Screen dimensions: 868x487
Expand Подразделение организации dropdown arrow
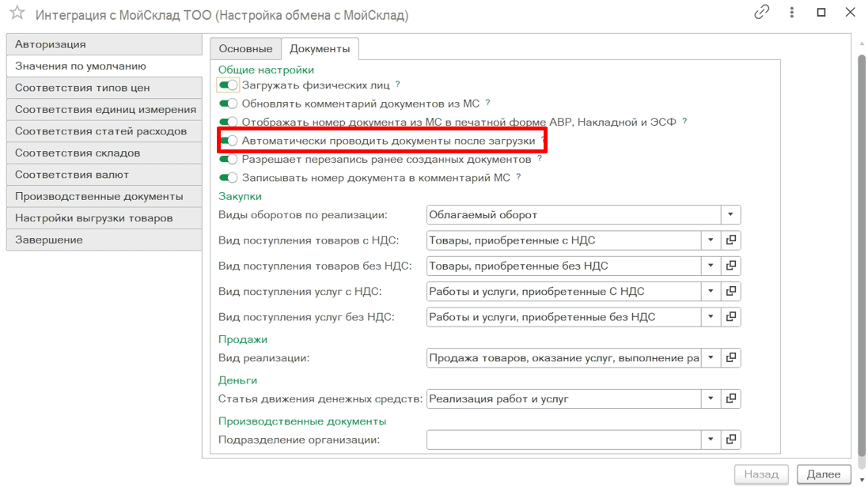(711, 440)
